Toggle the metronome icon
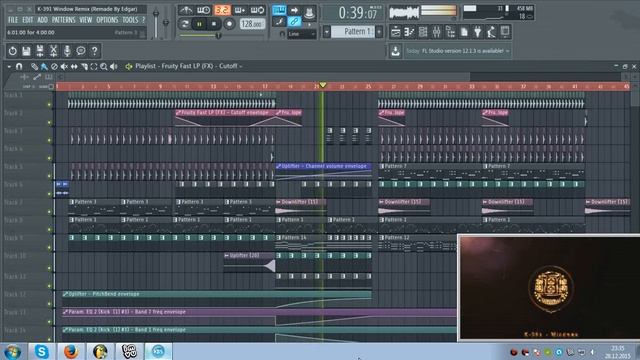This screenshot has height=360, width=640. 186,10
